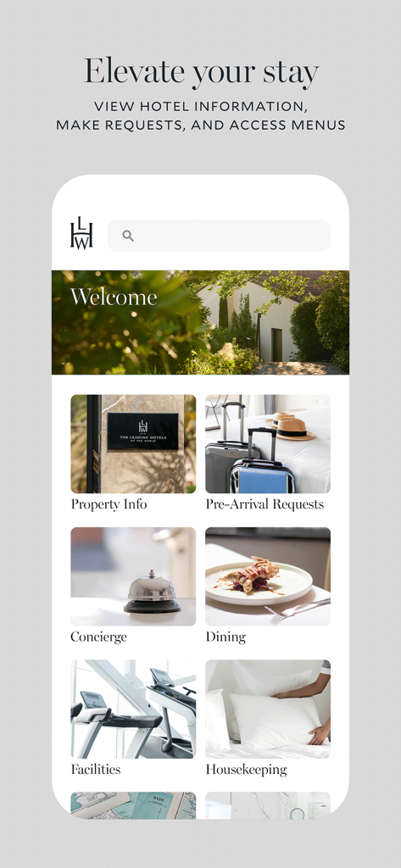Select the Pre-Arrival Requests label
Image resolution: width=401 pixels, height=868 pixels.
click(x=265, y=505)
